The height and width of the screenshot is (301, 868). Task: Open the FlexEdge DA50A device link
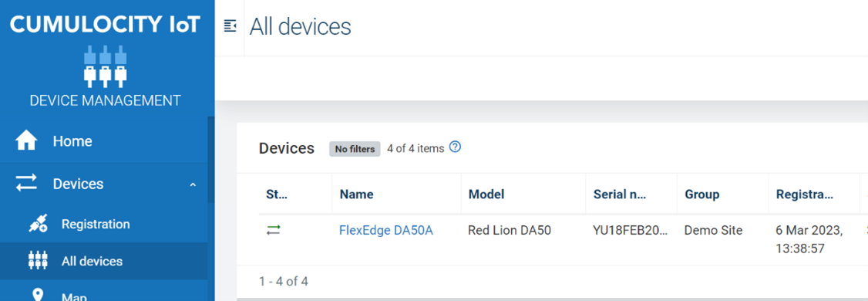tap(386, 231)
